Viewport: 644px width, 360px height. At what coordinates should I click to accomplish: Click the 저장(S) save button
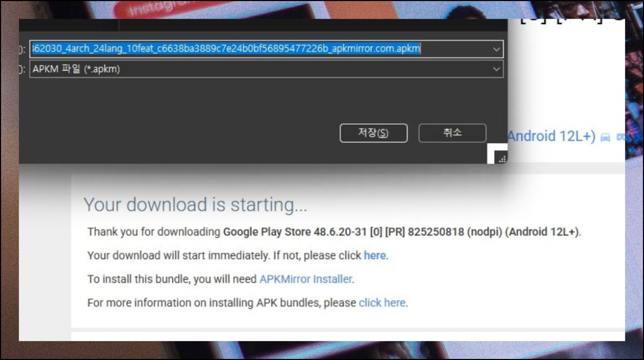click(x=374, y=133)
